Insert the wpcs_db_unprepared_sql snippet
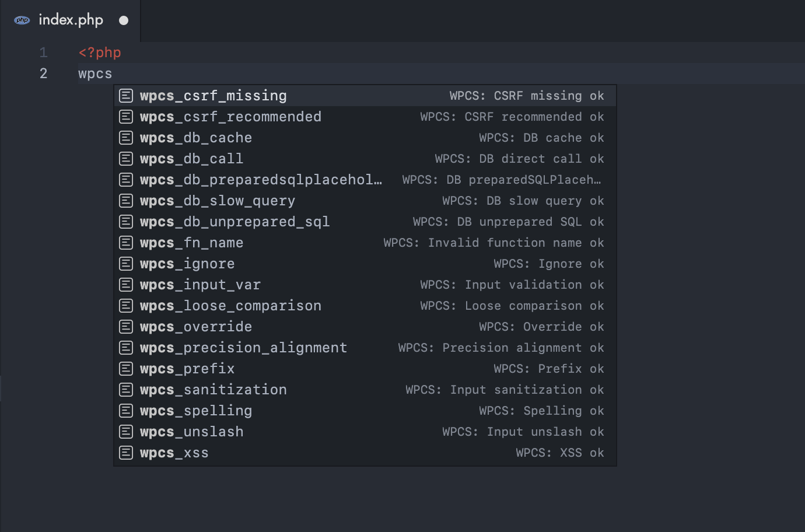Image resolution: width=805 pixels, height=532 pixels. coord(365,222)
